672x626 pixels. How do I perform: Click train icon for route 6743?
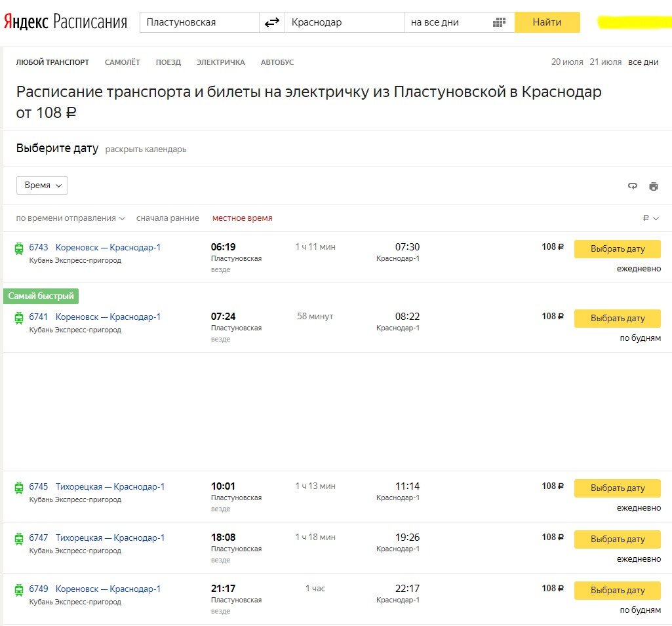19,248
